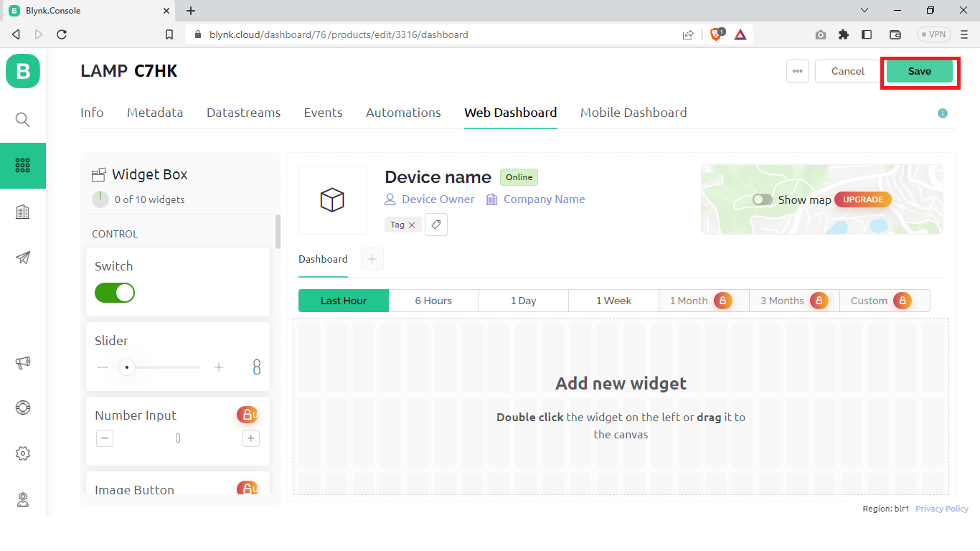Cancel editing the dashboard
980x551 pixels.
click(x=847, y=71)
